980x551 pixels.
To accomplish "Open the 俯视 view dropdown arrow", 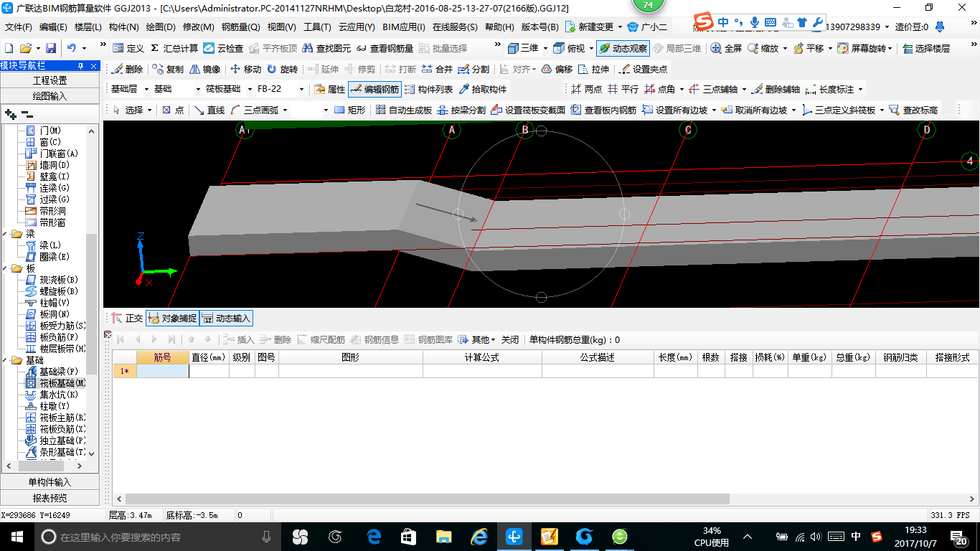I will (x=590, y=48).
